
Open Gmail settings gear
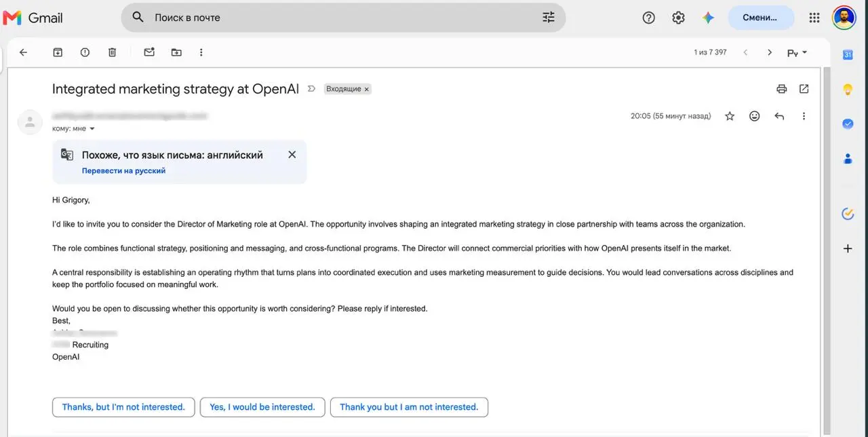[678, 18]
